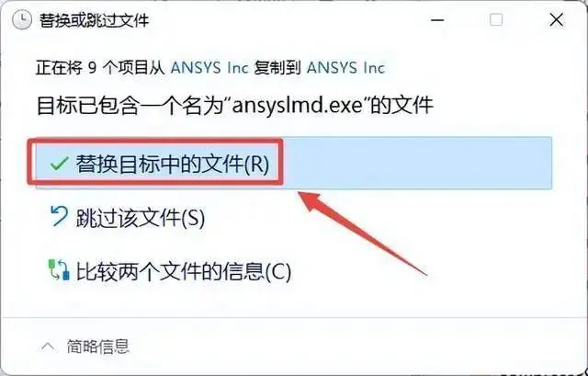588x376 pixels.
Task: Click the red annotation arrow
Action: (362, 233)
